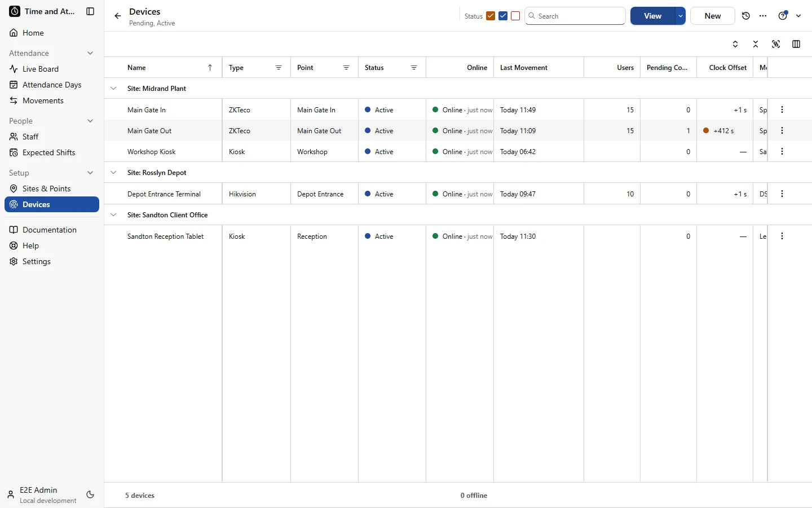This screenshot has width=812, height=508.
Task: Open the Type column filter icon
Action: 279,68
